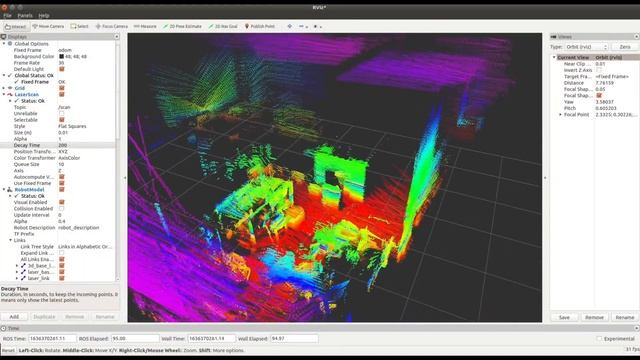Click the Remove button in Views panel
The width and height of the screenshot is (640, 360).
(x=594, y=317)
